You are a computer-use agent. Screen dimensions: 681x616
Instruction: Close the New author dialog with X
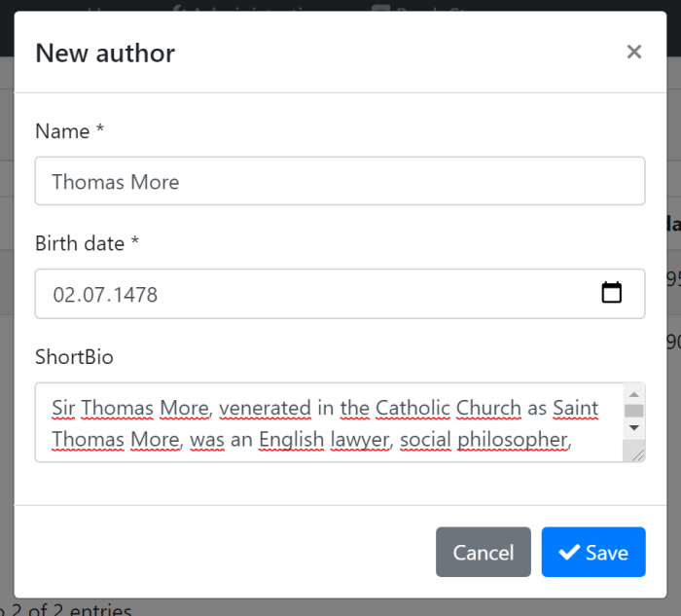[x=634, y=52]
